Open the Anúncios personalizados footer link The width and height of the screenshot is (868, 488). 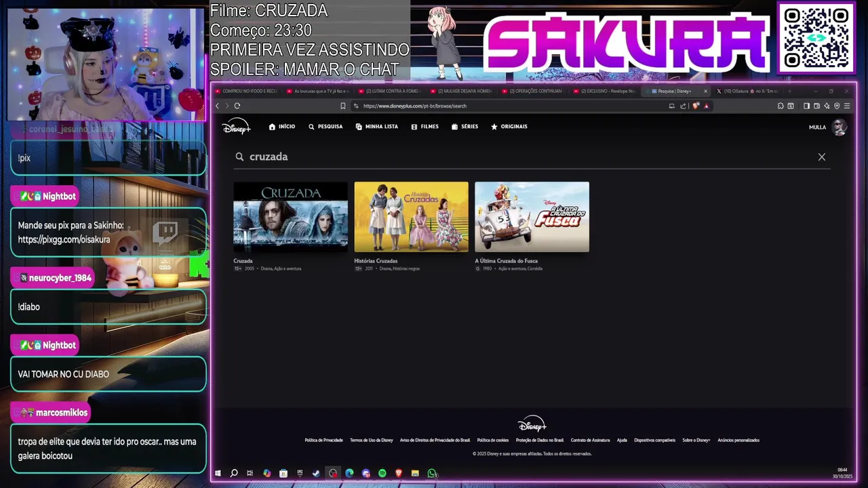[738, 441]
